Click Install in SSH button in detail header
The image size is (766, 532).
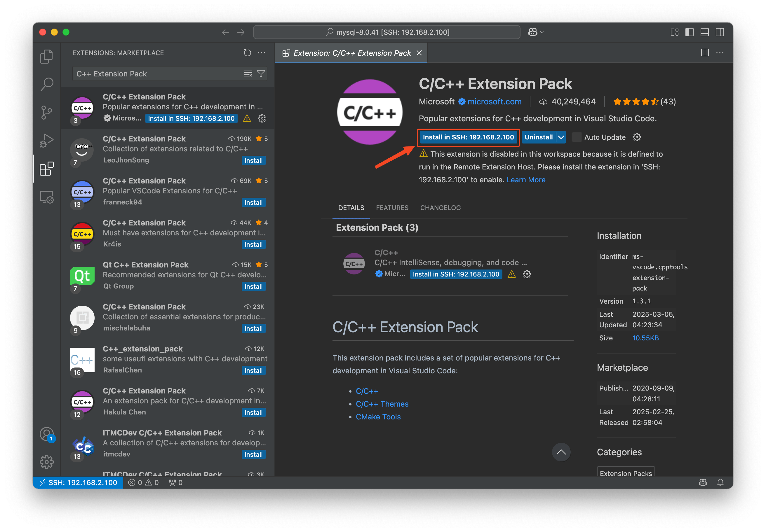pos(468,137)
